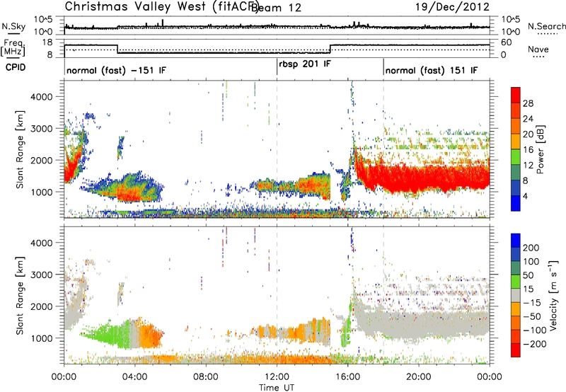Image resolution: width=566 pixels, height=392 pixels.
Task: Click the power panel 'Slant Range [km]' label
Action: 20,149
